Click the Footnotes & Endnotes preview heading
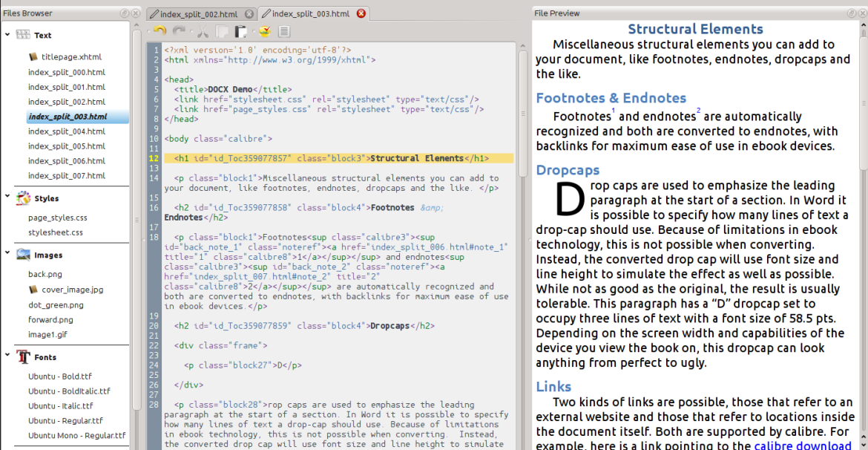 (x=611, y=98)
